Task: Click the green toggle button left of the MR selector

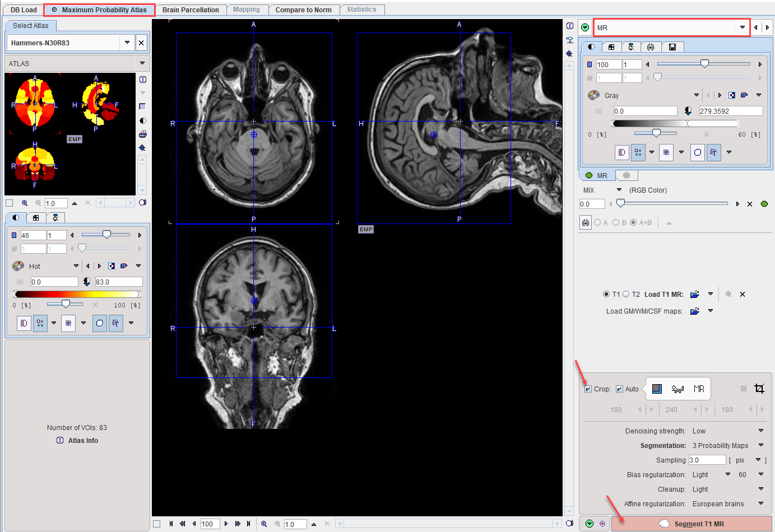Action: pyautogui.click(x=585, y=27)
